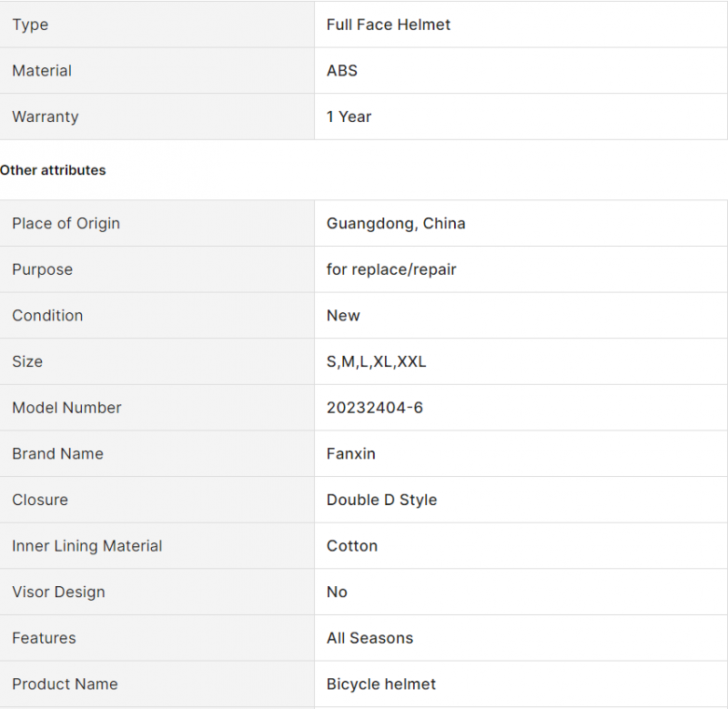This screenshot has width=728, height=709.
Task: Select the Full Face Helmet value
Action: click(389, 25)
